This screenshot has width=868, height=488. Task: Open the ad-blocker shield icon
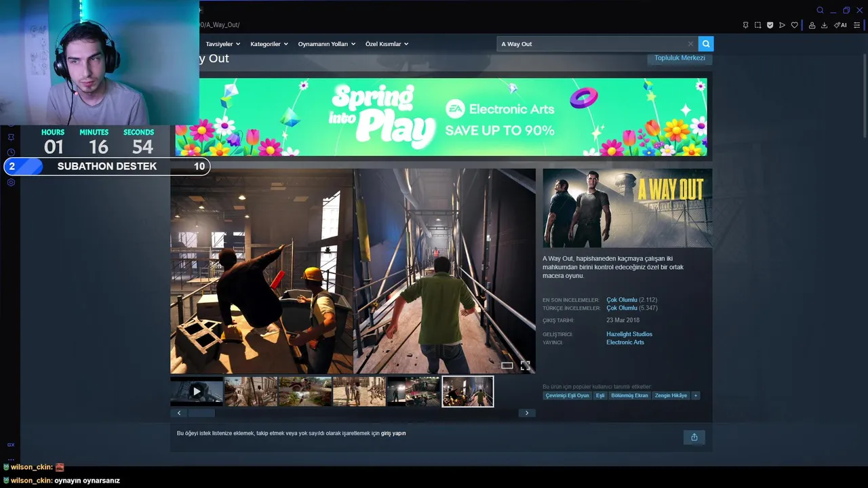pos(770,25)
